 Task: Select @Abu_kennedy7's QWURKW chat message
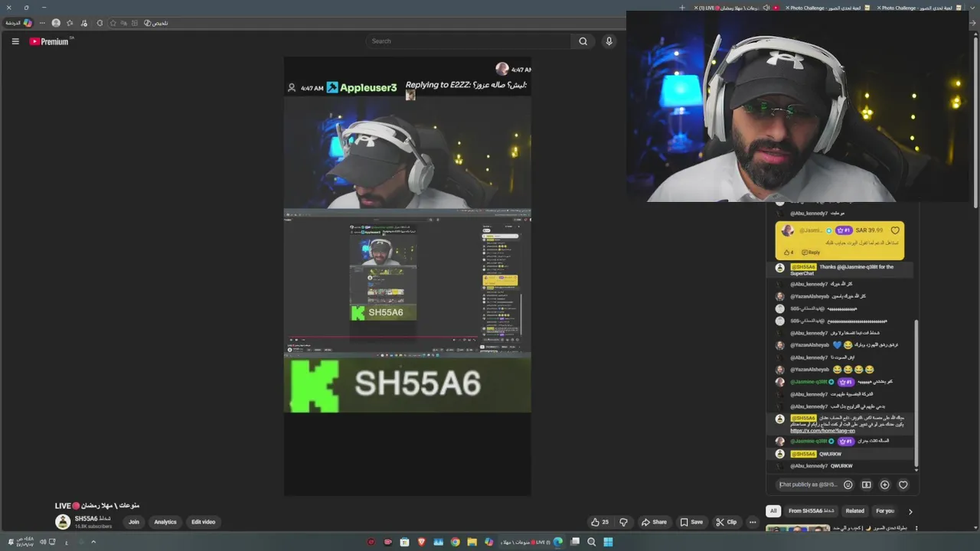tap(841, 466)
